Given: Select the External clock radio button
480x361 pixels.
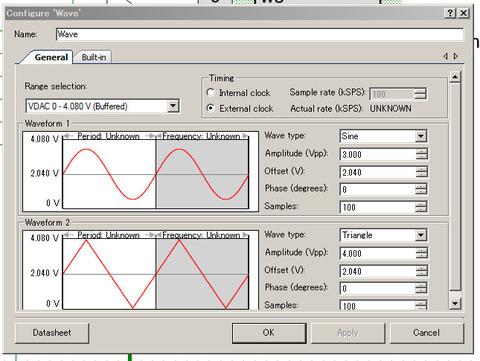Looking at the screenshot, I should coord(210,108).
